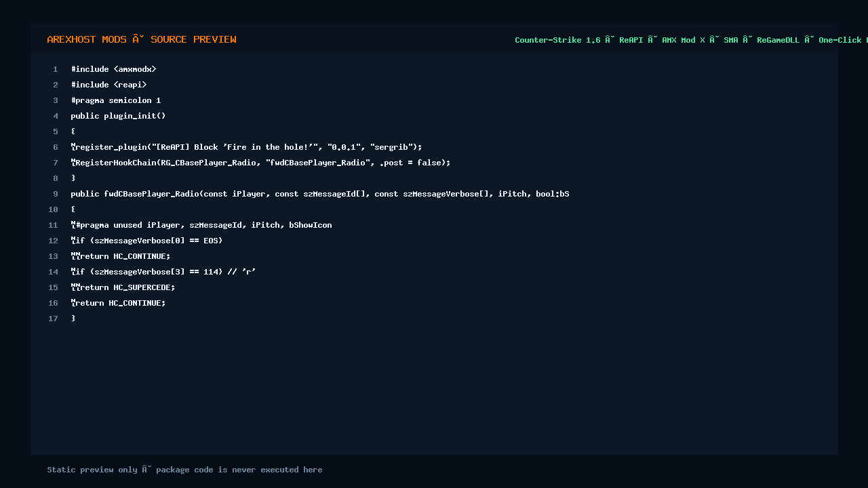
Task: Select the "szMessageVerbose[0] == EOS" condition line
Action: click(x=146, y=241)
